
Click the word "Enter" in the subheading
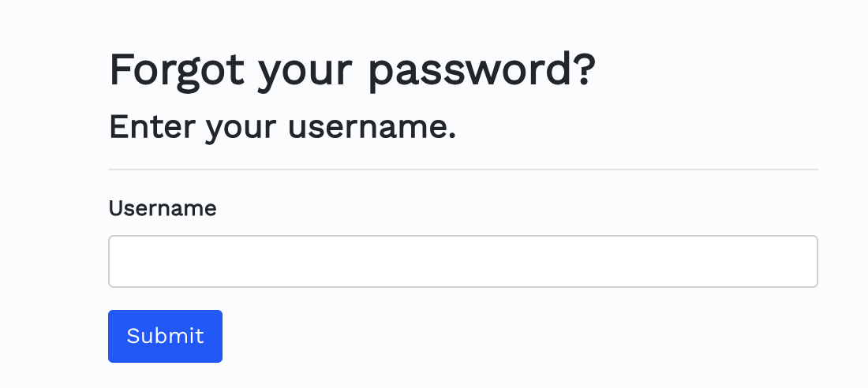tap(152, 127)
